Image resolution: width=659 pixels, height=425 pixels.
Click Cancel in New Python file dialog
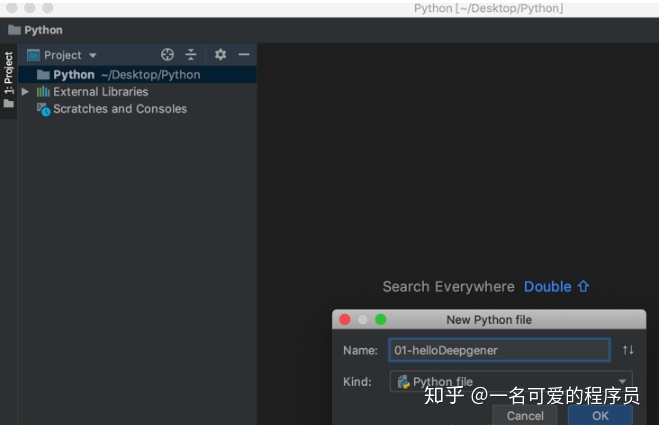(x=525, y=415)
